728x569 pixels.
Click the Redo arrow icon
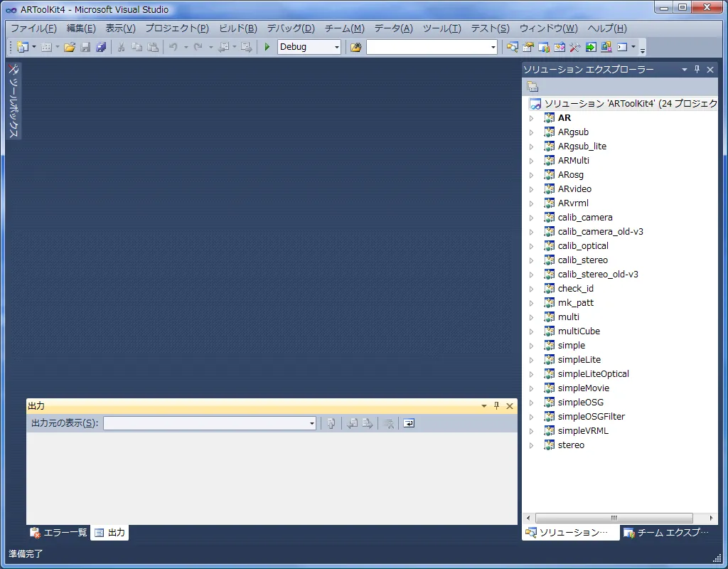(x=198, y=47)
